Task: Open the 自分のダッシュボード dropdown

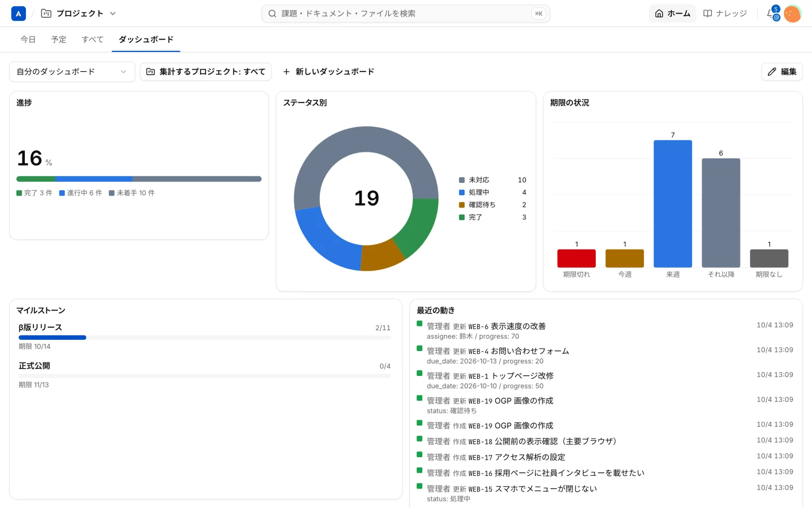Action: 72,72
